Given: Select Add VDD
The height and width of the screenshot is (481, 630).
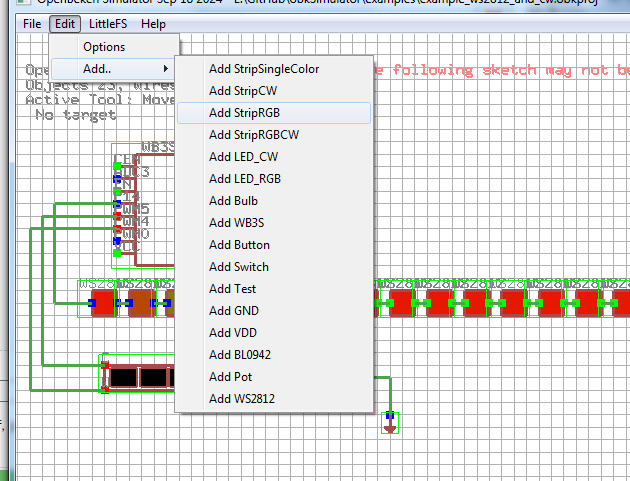Looking at the screenshot, I should point(274,333).
